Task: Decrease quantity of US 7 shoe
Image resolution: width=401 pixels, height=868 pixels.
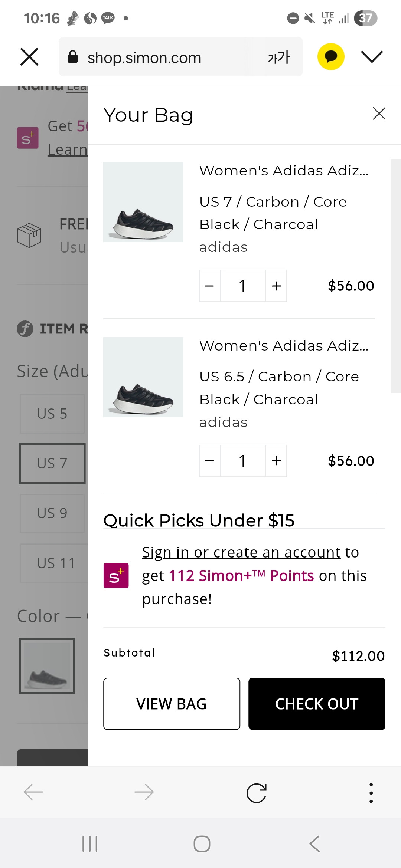Action: click(x=210, y=286)
